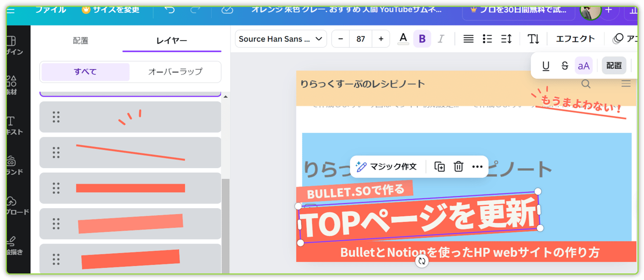Toggle underline formatting
This screenshot has height=280, width=644.
pos(546,66)
